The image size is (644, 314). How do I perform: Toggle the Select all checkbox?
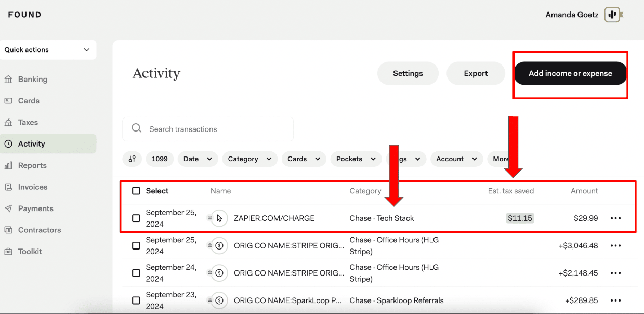point(136,191)
